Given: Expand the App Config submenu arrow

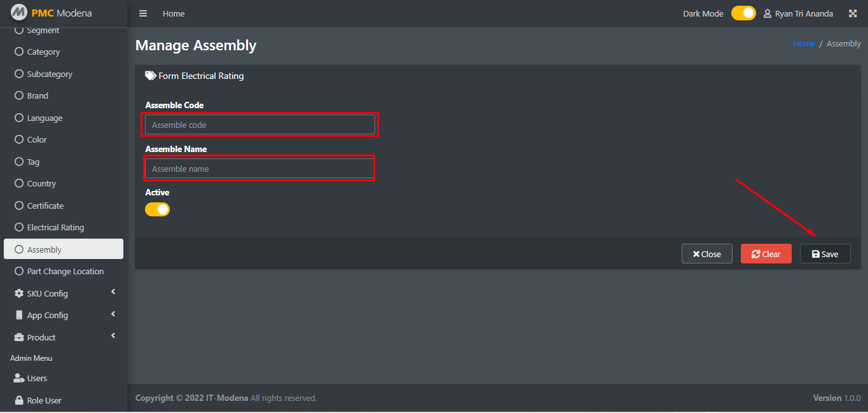Looking at the screenshot, I should pos(113,314).
